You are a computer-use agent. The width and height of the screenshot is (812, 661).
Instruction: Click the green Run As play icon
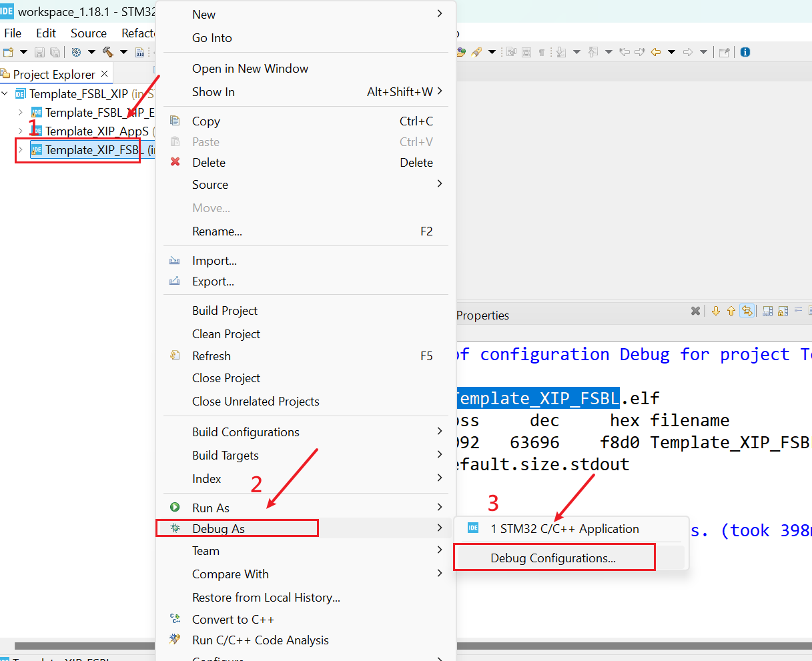(175, 508)
